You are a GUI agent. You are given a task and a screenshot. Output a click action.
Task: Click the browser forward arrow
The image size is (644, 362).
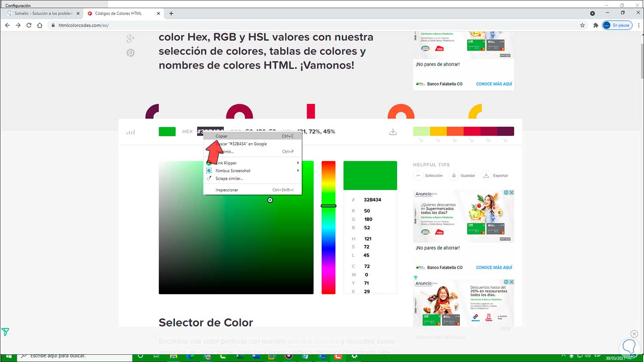pos(18,25)
